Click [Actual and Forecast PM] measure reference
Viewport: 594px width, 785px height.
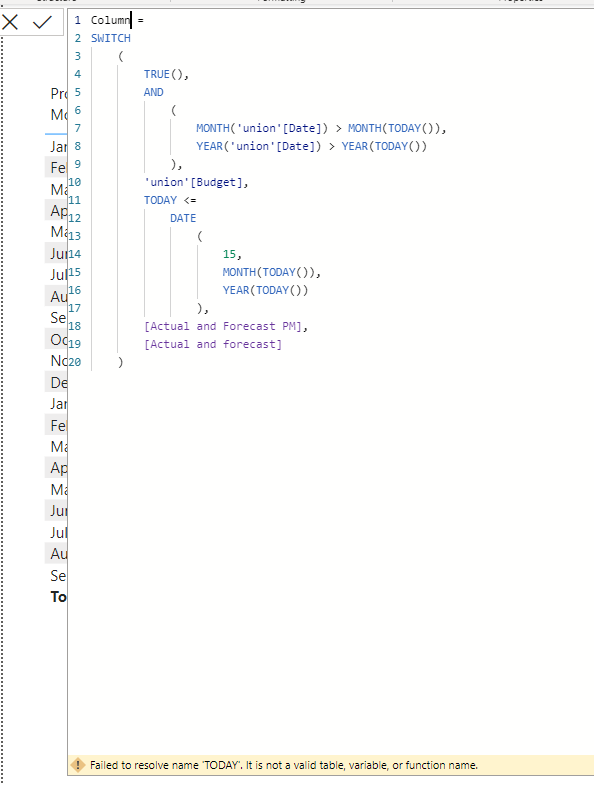tap(223, 326)
